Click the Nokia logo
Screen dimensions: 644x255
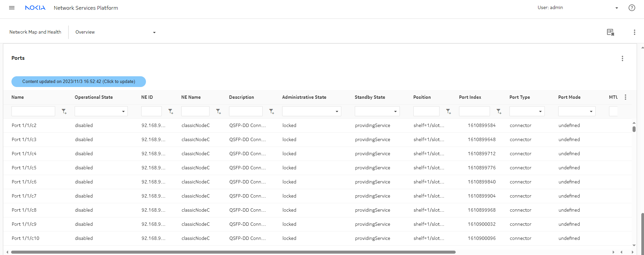coord(35,8)
